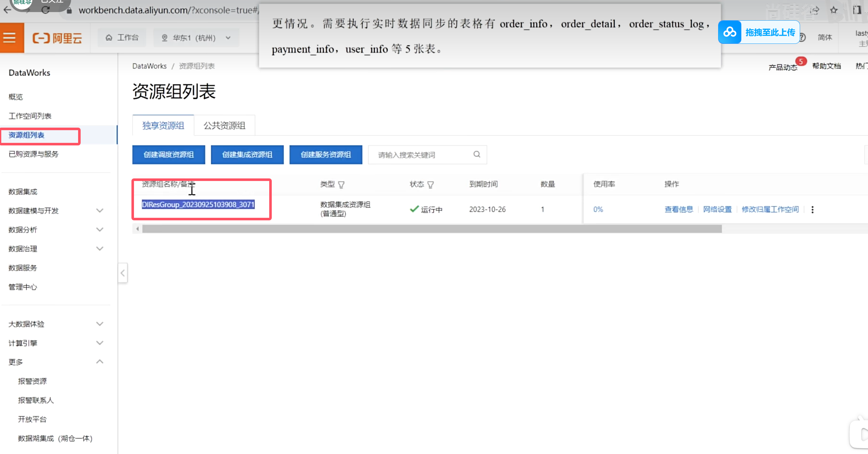868x454 pixels.
Task: Open the type column filter icon
Action: click(x=341, y=185)
